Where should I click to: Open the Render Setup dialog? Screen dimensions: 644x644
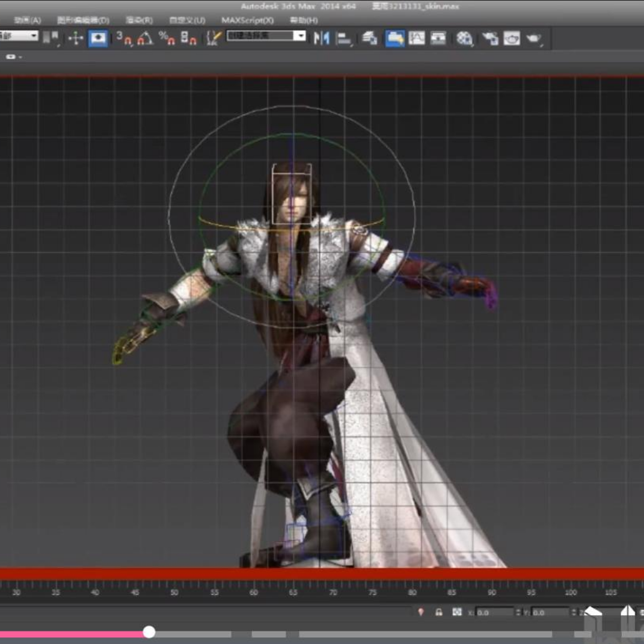point(490,38)
